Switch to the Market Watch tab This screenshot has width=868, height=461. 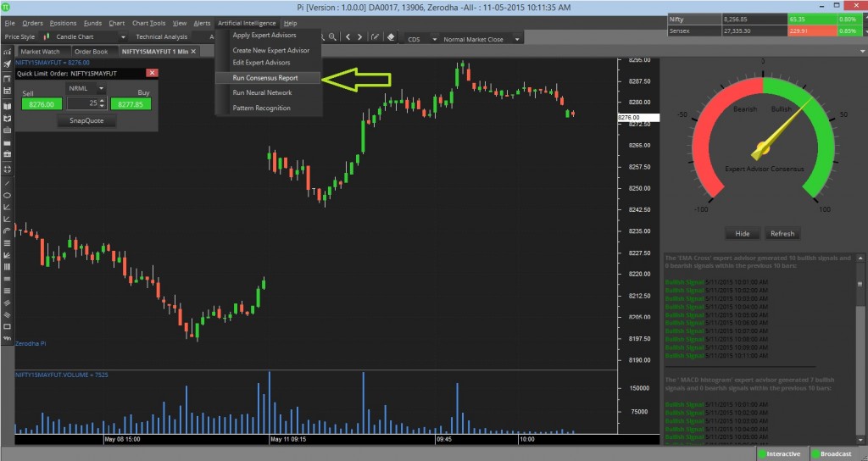tap(40, 52)
